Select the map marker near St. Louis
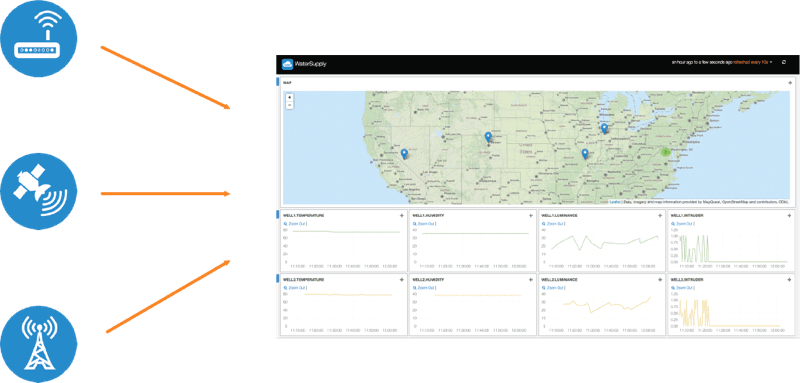This screenshot has height=383, width=800. [x=585, y=154]
